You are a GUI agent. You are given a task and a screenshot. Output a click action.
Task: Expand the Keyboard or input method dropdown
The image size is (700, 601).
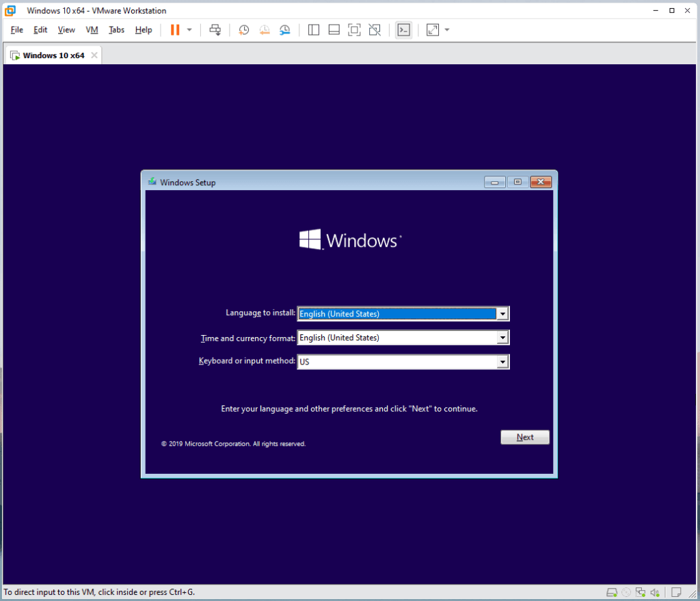pos(503,362)
